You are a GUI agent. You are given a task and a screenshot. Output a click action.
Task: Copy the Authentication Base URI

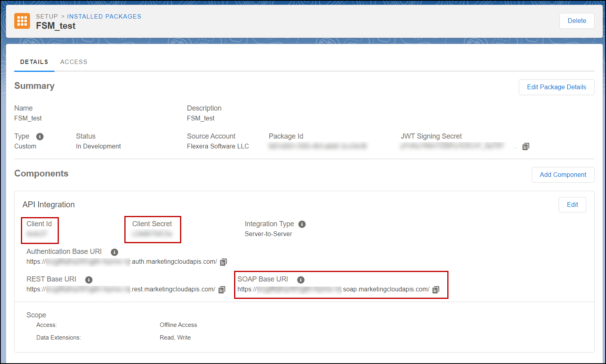(223, 262)
